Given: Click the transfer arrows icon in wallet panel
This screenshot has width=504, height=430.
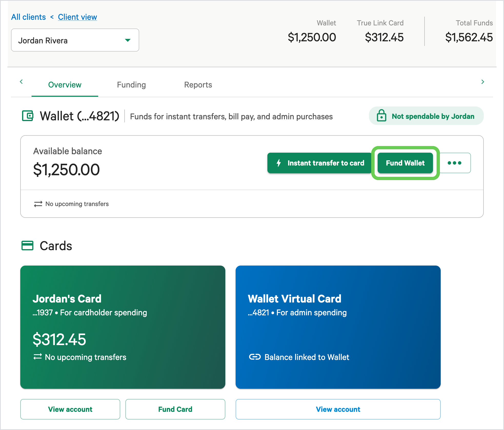Looking at the screenshot, I should click(x=38, y=204).
